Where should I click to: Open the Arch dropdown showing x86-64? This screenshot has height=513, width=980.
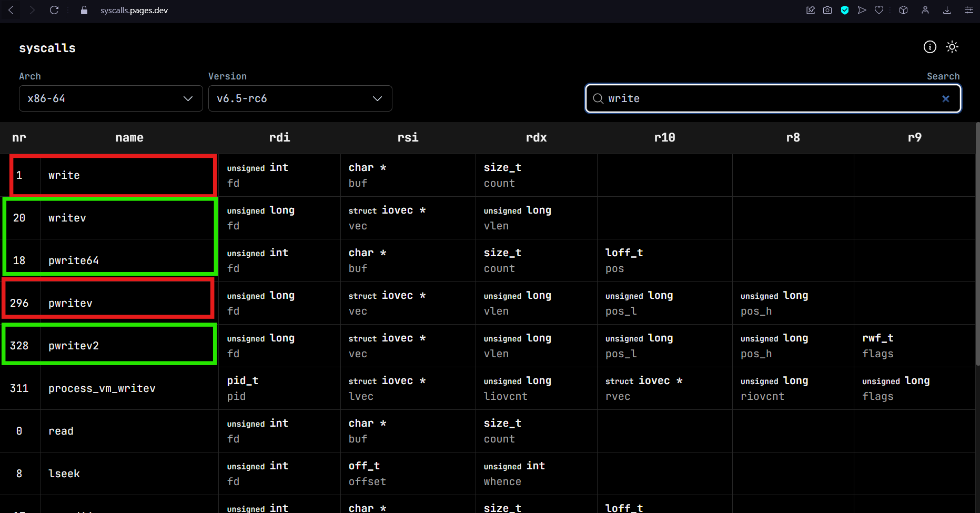pos(110,99)
